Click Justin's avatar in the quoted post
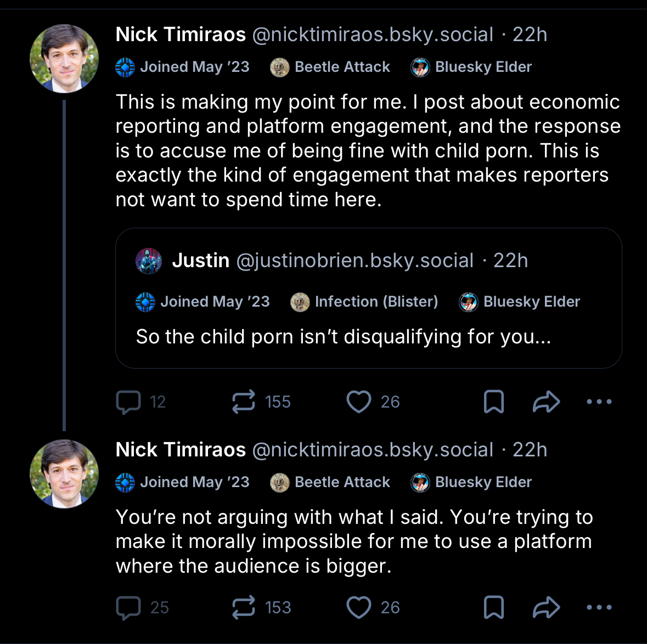The height and width of the screenshot is (644, 647). pos(149,261)
